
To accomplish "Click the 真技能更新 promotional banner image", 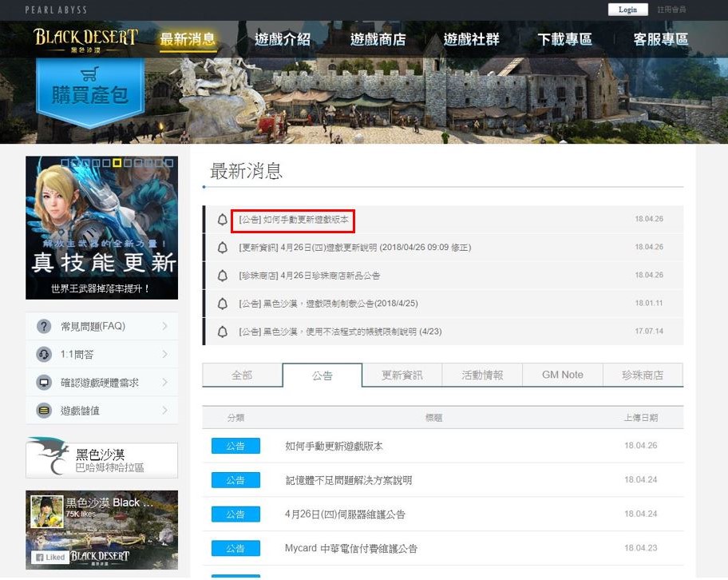I will coord(101,228).
